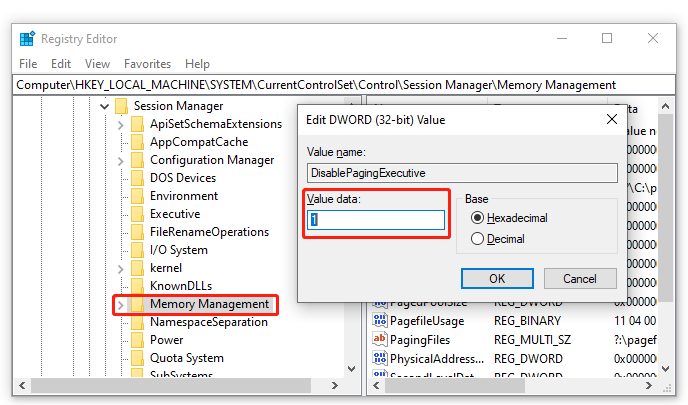This screenshot has width=688, height=405.
Task: Open the Help menu
Action: (x=197, y=64)
